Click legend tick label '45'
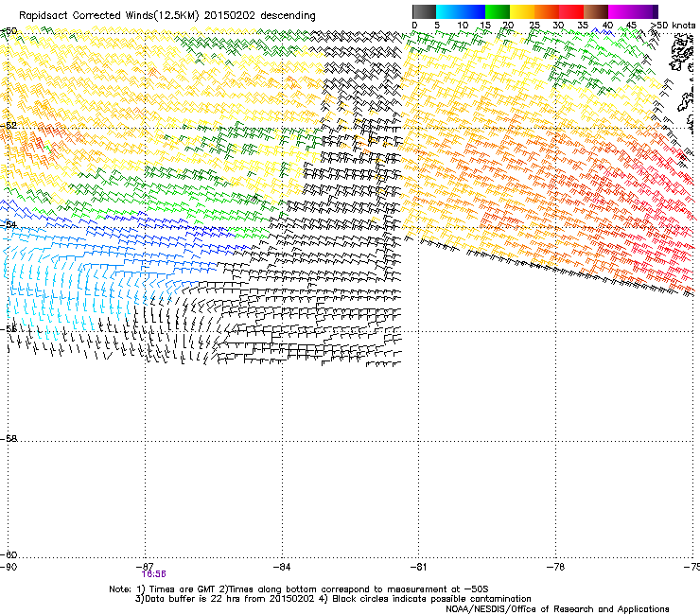The image size is (700, 615). click(x=631, y=26)
